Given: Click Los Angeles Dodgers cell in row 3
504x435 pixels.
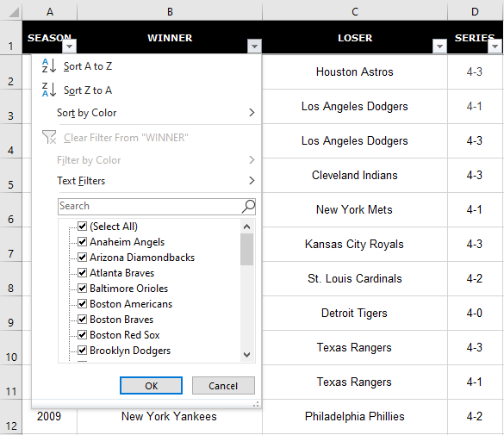Looking at the screenshot, I should 355,106.
